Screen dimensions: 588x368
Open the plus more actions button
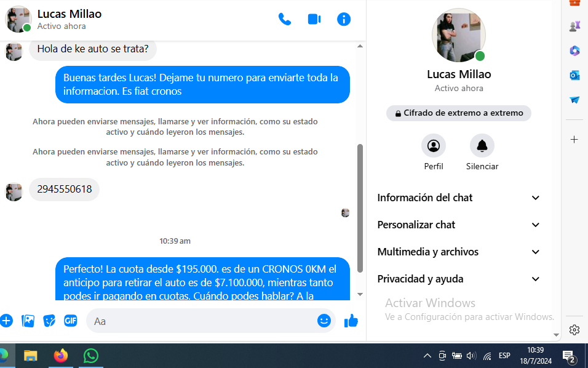pyautogui.click(x=6, y=321)
